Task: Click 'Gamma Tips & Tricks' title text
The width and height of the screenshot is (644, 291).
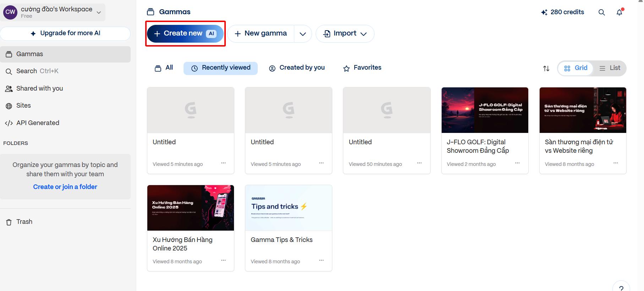Action: point(282,240)
